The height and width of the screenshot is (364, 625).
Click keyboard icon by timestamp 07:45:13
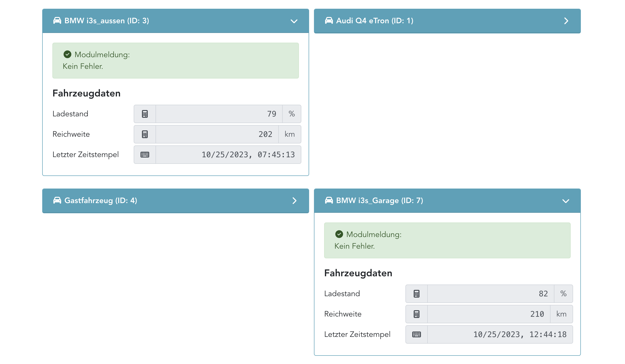[145, 155]
